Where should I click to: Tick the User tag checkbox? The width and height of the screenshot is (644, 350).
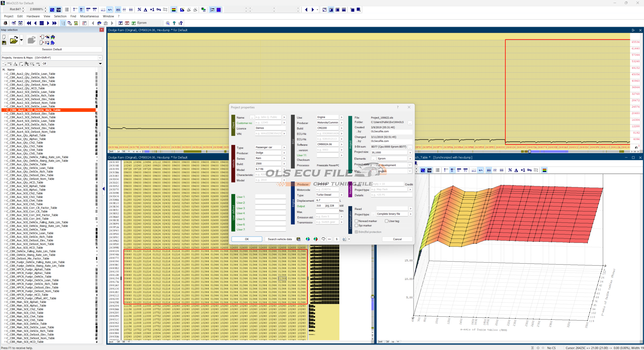(x=386, y=221)
